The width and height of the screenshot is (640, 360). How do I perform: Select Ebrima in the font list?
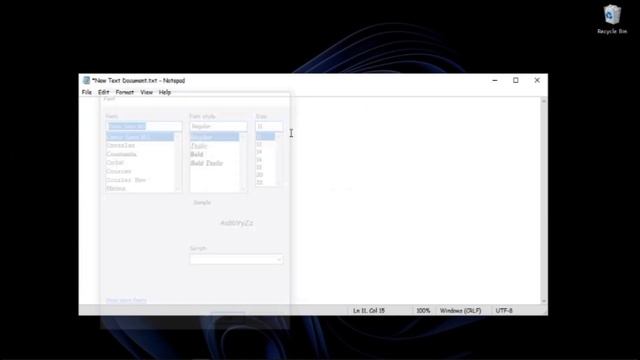tap(116, 188)
